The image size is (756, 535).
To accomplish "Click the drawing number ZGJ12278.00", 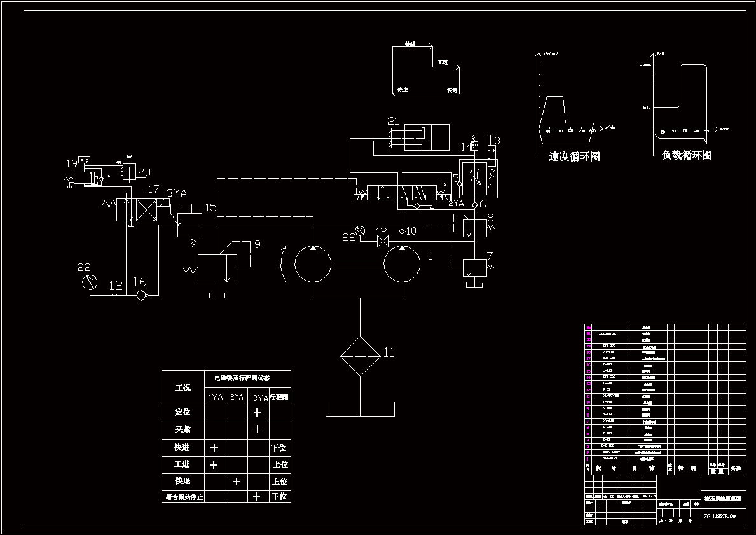I will (720, 517).
